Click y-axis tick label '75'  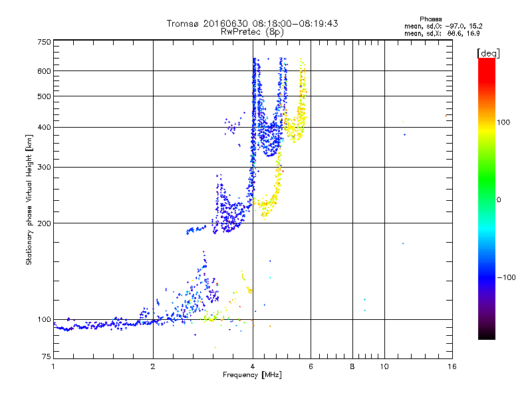pyautogui.click(x=47, y=356)
